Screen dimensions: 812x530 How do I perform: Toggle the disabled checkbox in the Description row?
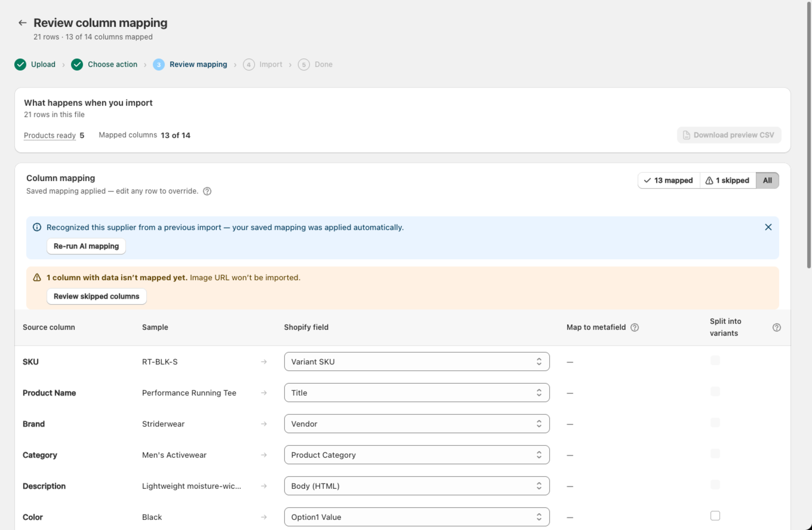[x=715, y=485]
